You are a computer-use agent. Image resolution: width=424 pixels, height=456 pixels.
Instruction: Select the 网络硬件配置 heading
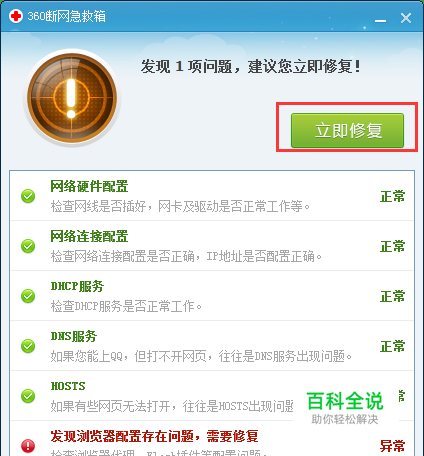click(x=89, y=186)
